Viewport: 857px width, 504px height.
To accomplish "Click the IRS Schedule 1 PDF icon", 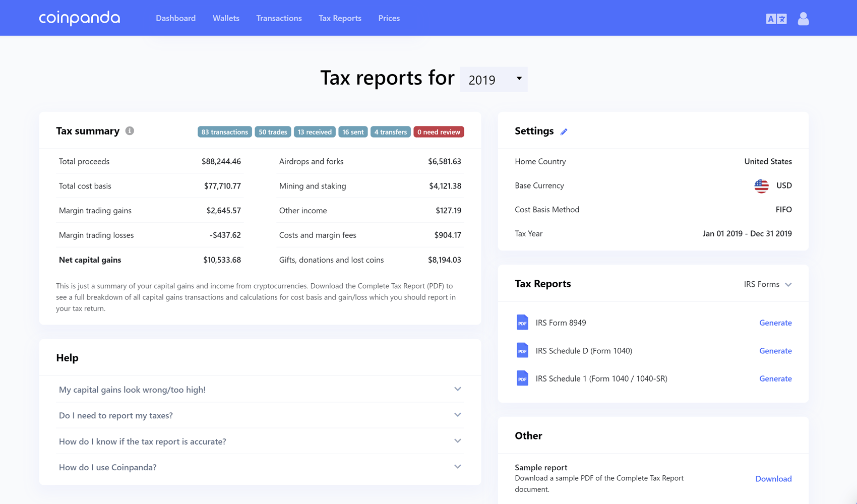I will [522, 379].
